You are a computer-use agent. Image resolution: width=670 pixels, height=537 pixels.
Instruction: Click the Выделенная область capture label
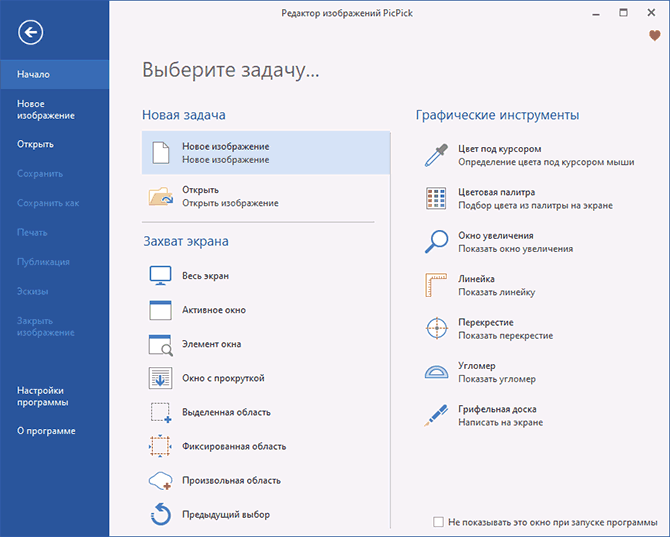[x=226, y=413]
